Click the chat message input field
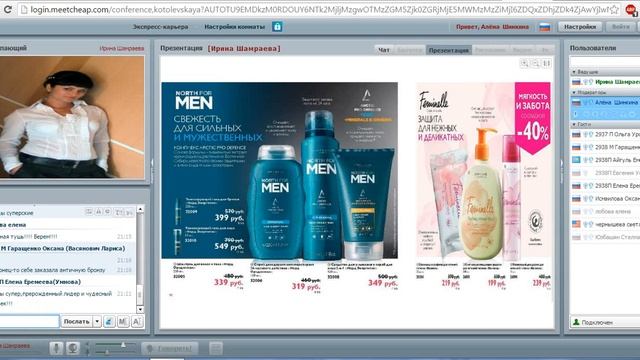 tap(29, 322)
